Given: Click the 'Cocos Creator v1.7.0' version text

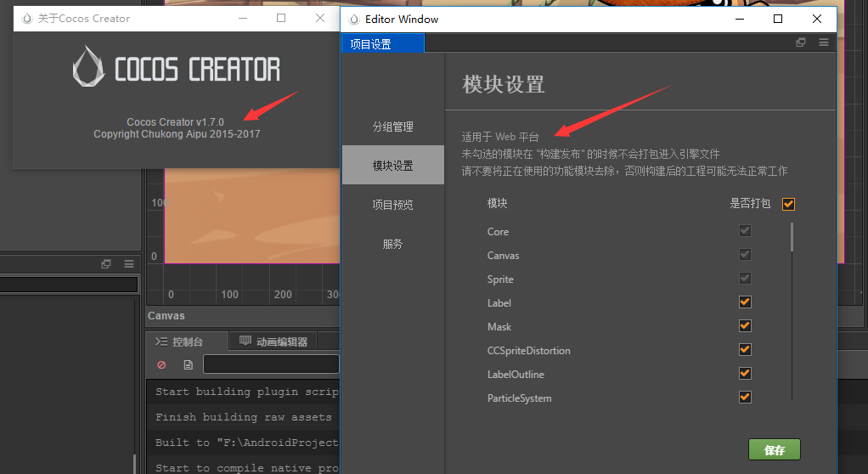Looking at the screenshot, I should tap(175, 121).
